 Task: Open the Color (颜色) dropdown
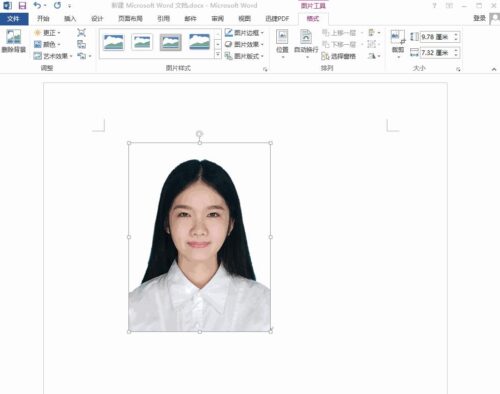coord(47,44)
